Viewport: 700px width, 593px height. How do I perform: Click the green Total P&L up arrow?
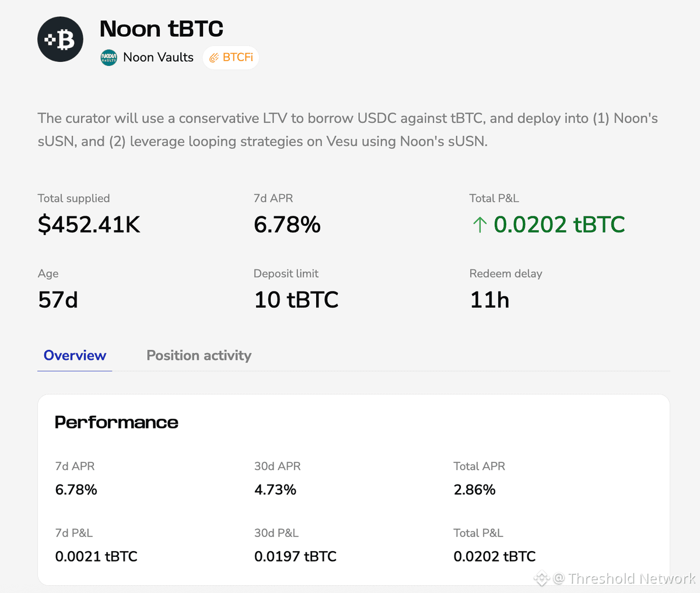[x=480, y=224]
